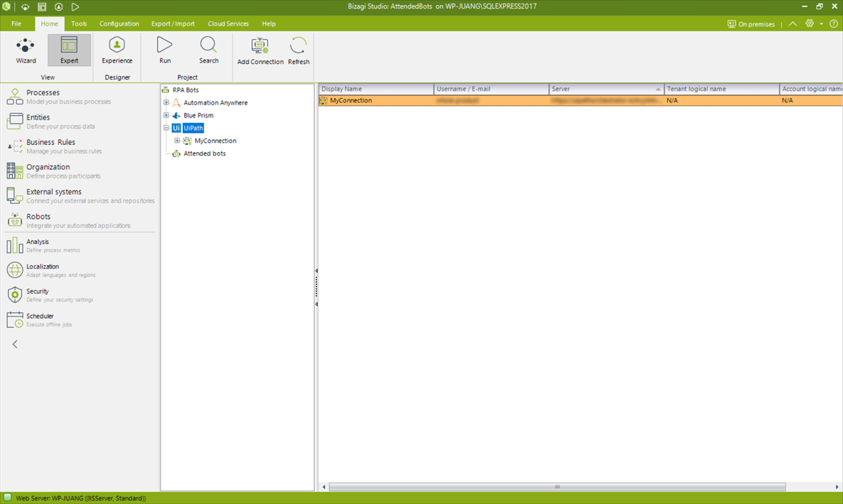
Task: Expand the MyConnection tree node
Action: coord(177,140)
